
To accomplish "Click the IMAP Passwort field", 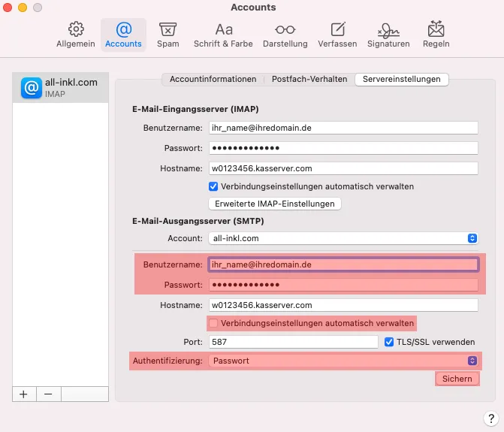I will coord(343,148).
